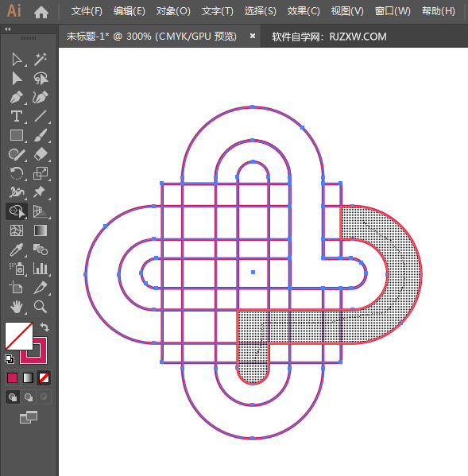Open the 编辑(E) menu
Viewport: 468px width, 476px height.
pyautogui.click(x=130, y=12)
